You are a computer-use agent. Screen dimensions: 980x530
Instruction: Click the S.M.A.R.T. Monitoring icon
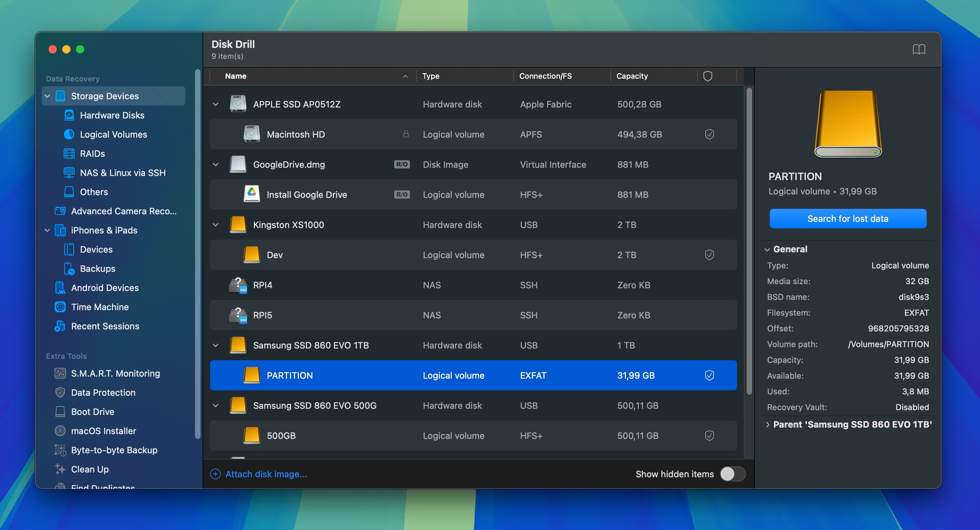click(x=60, y=373)
